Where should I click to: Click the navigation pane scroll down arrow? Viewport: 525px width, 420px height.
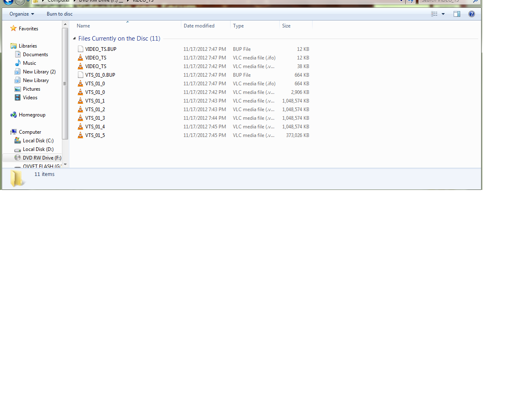pos(65,164)
